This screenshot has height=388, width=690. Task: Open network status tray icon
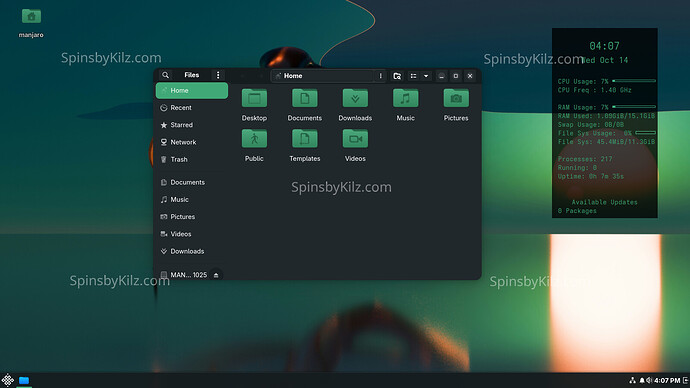point(632,380)
